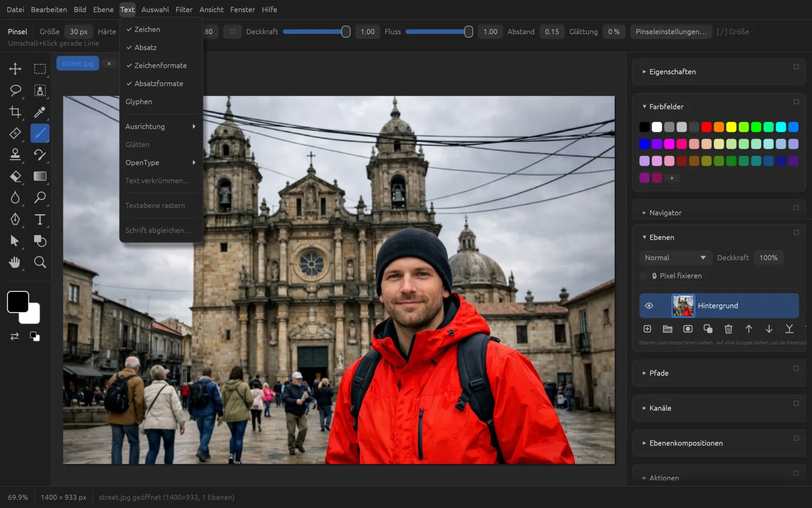The image size is (812, 508).
Task: Choose the Pen tool
Action: pyautogui.click(x=15, y=219)
